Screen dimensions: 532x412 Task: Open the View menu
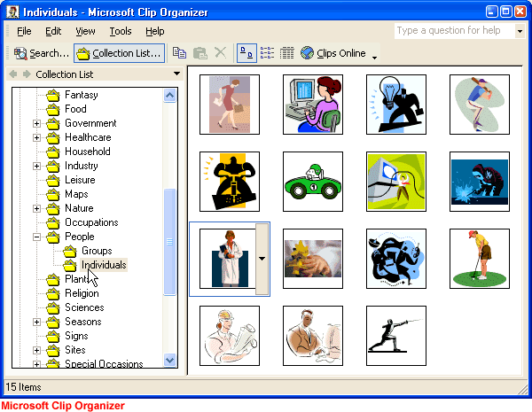[85, 31]
